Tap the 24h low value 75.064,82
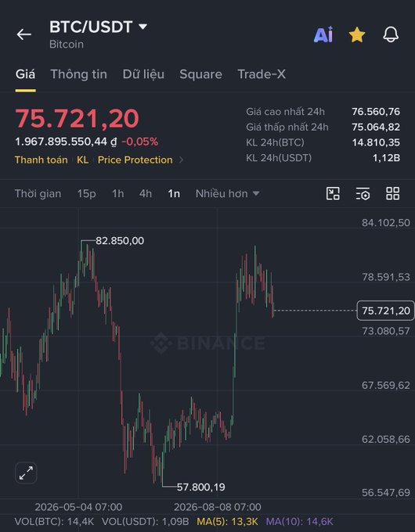 pos(376,127)
